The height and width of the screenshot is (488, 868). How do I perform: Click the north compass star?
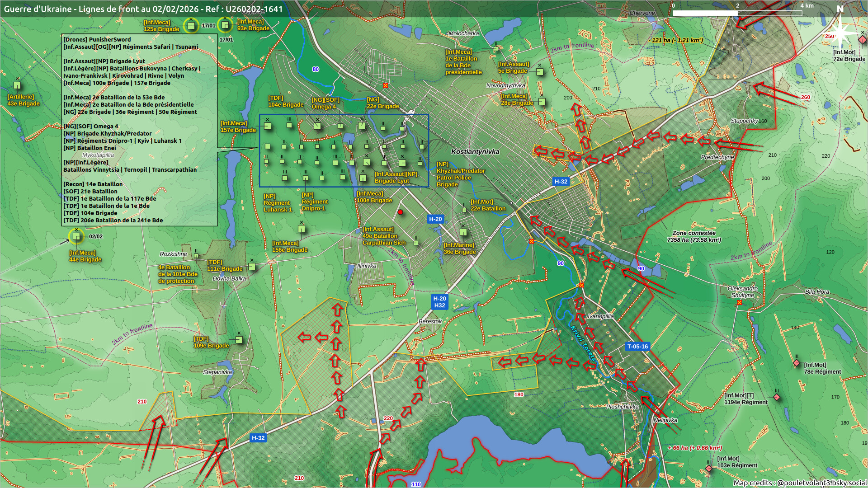point(840,33)
